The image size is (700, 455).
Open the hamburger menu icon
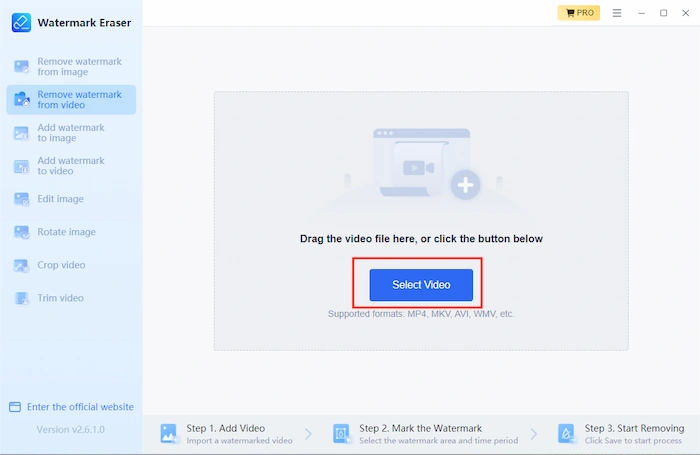click(x=617, y=13)
